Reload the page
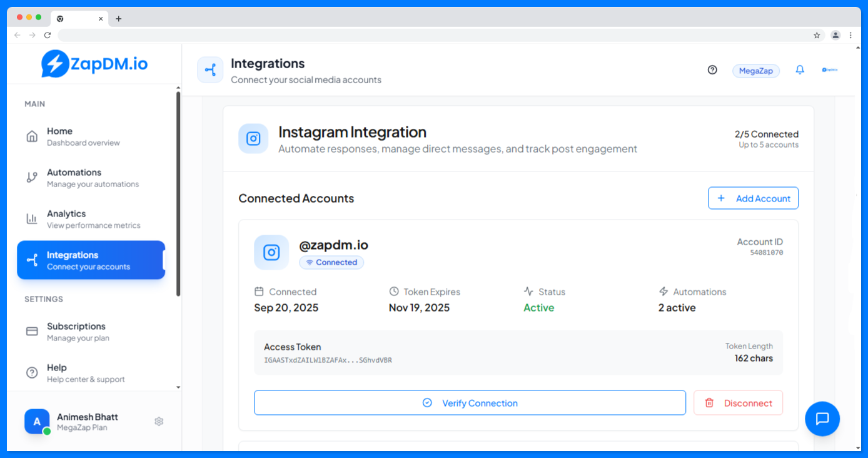This screenshot has height=458, width=868. [48, 35]
